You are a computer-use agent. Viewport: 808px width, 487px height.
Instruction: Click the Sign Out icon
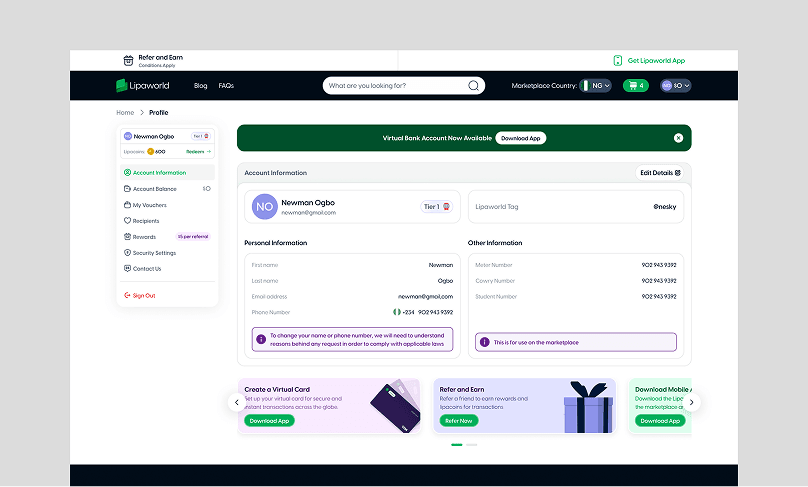pyautogui.click(x=127, y=295)
